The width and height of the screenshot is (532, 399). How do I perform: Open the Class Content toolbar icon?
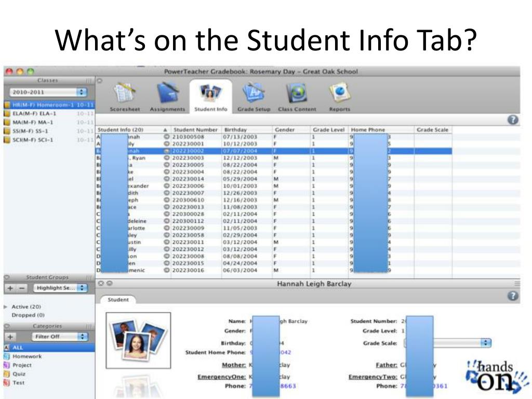point(297,97)
